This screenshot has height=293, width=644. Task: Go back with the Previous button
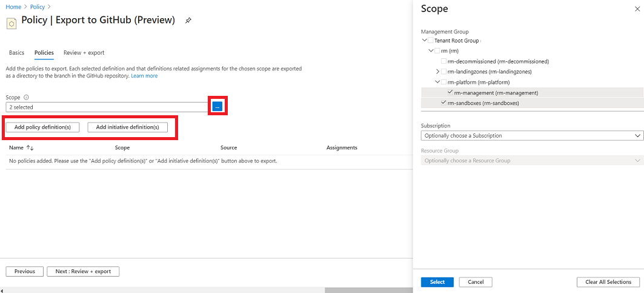(25, 271)
